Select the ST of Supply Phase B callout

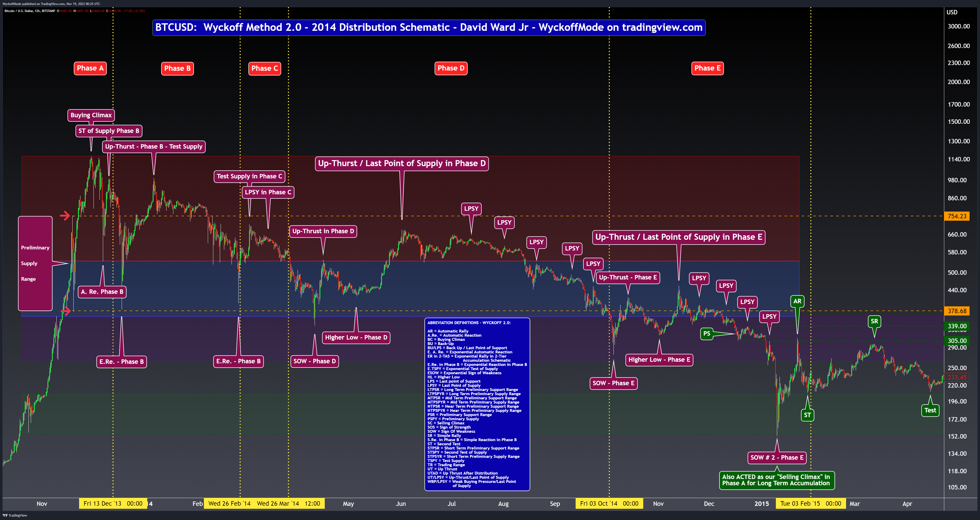(x=108, y=131)
